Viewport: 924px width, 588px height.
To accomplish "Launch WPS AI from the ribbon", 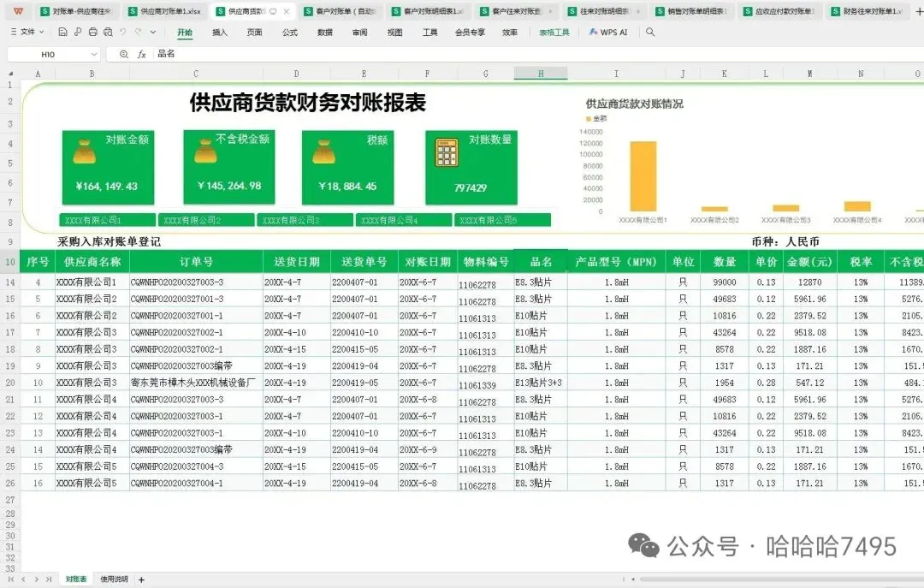I will (608, 33).
